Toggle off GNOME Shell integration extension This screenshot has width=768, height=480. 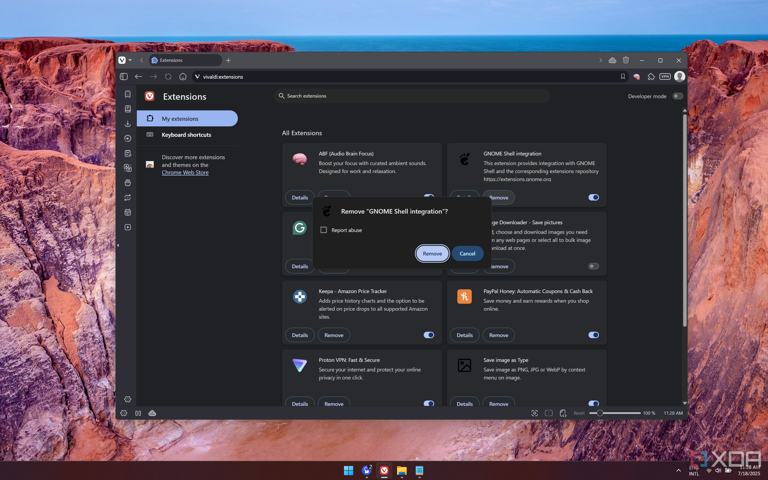click(x=594, y=197)
